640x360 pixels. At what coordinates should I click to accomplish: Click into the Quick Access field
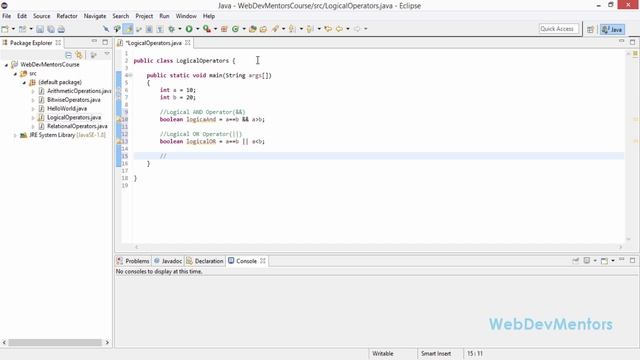click(558, 29)
